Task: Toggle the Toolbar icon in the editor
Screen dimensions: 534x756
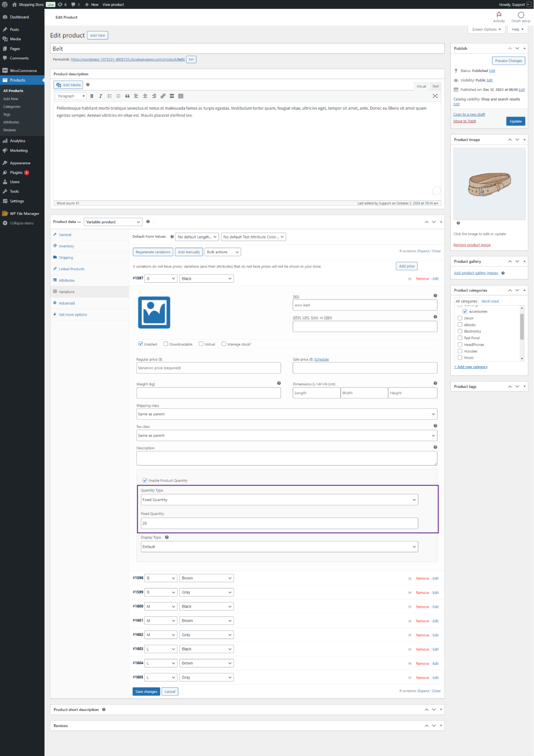Action: 181,96
